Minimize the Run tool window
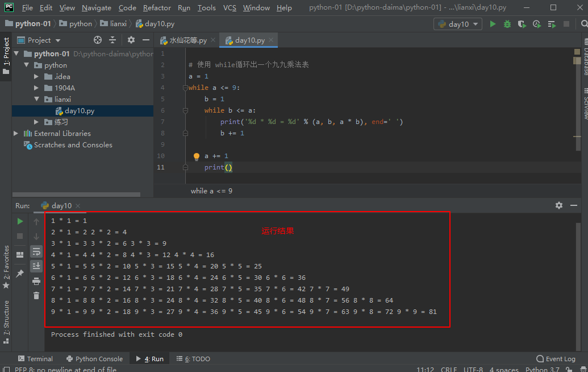 click(574, 205)
